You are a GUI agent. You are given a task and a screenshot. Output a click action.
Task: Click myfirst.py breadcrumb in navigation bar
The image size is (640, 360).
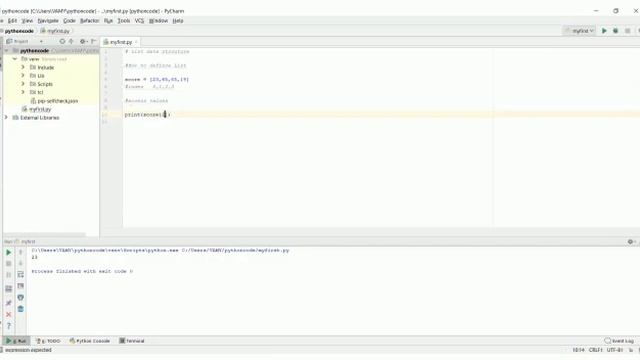(x=56, y=31)
